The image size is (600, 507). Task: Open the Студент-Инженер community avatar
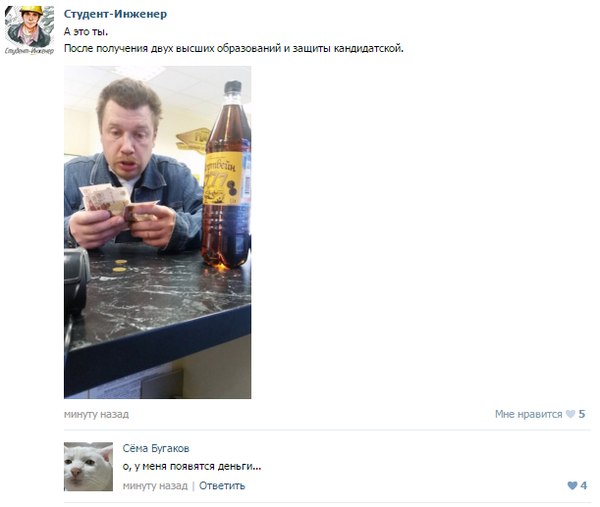[x=29, y=31]
